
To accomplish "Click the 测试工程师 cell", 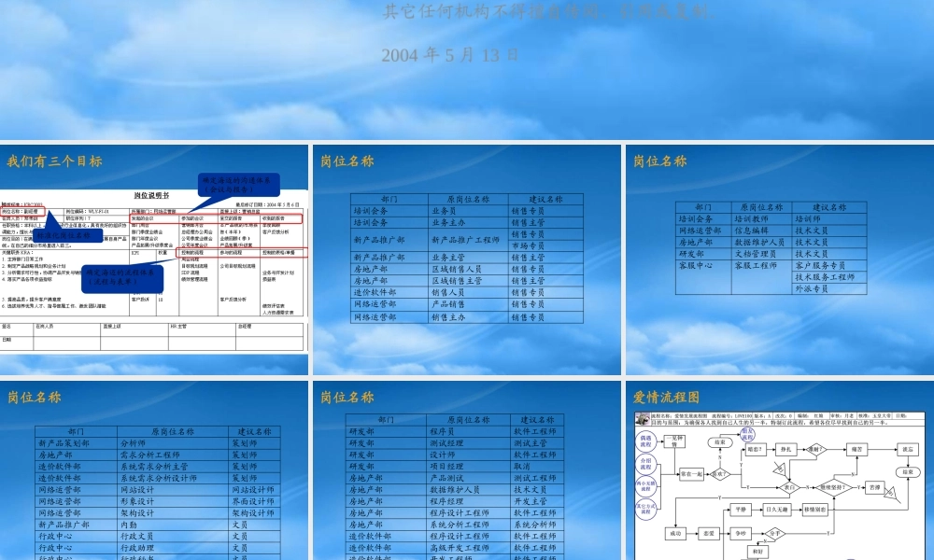I will tap(535, 478).
